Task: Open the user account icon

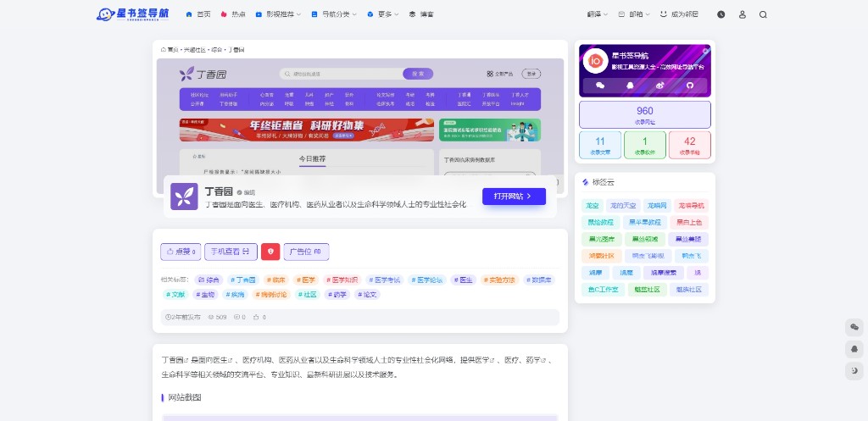Action: click(743, 15)
